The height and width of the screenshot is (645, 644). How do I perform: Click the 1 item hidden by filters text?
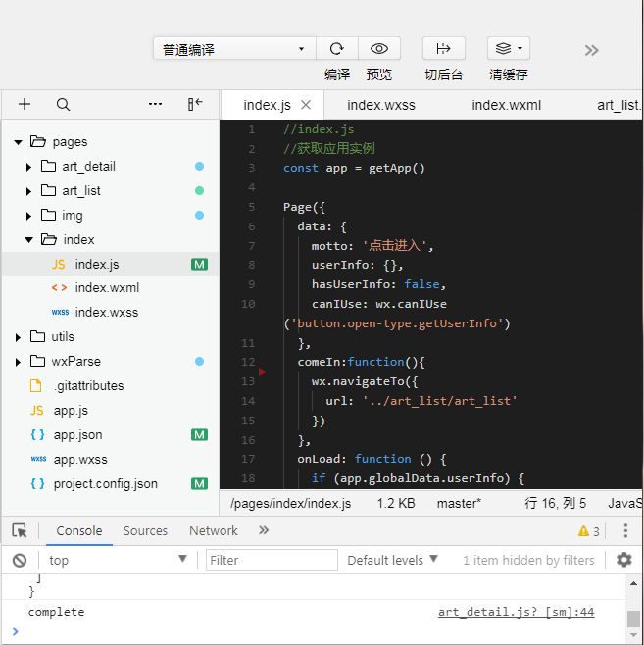tap(528, 560)
